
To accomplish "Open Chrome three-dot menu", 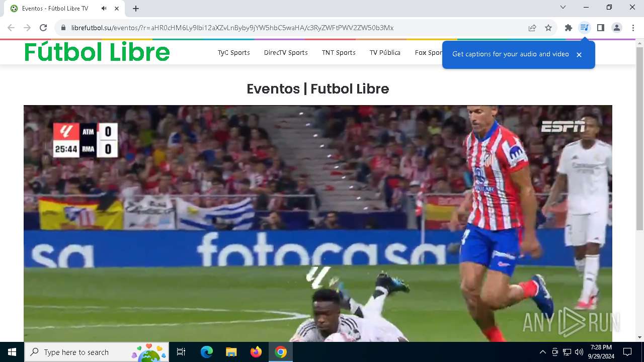I will tap(633, 28).
